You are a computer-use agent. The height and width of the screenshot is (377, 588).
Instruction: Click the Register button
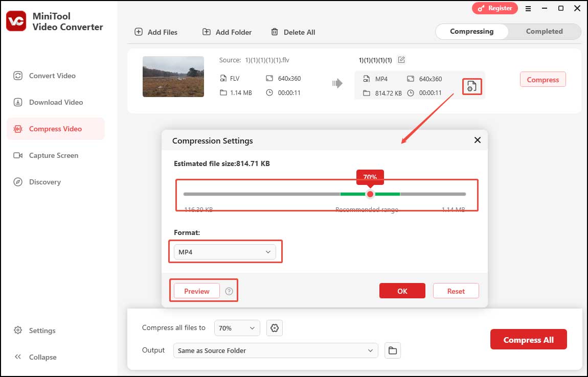click(494, 8)
